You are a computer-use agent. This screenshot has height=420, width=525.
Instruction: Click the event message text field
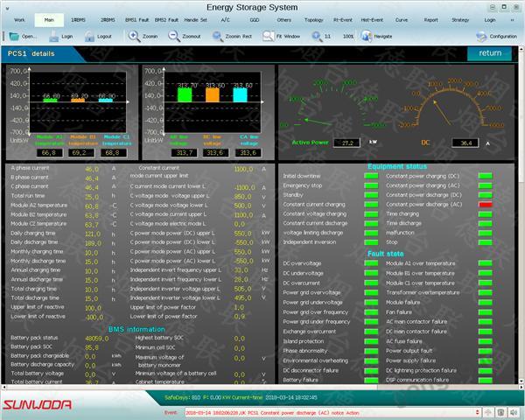(x=330, y=413)
